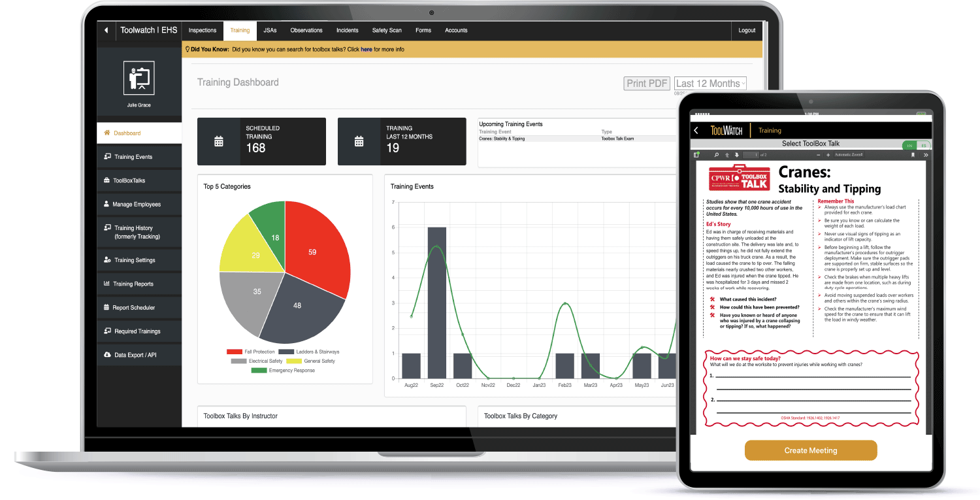
Task: Click the back arrow beside Toolwatch EHS
Action: 106,30
